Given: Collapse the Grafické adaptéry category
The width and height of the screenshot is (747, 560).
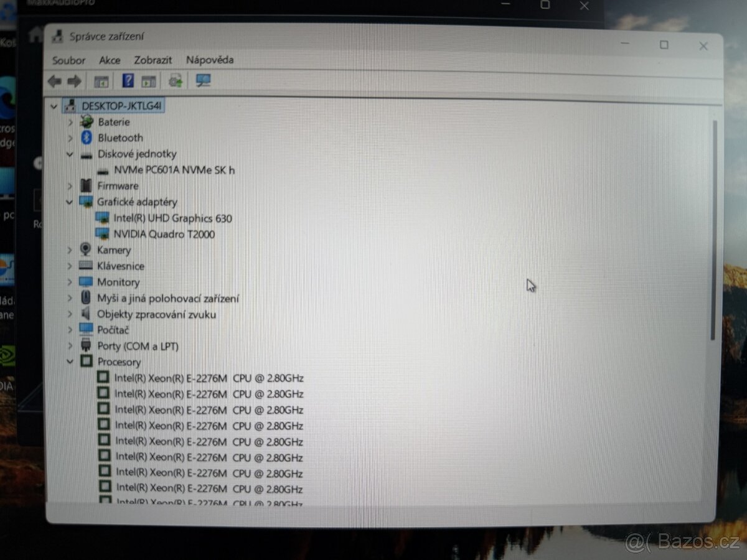Looking at the screenshot, I should click(70, 202).
